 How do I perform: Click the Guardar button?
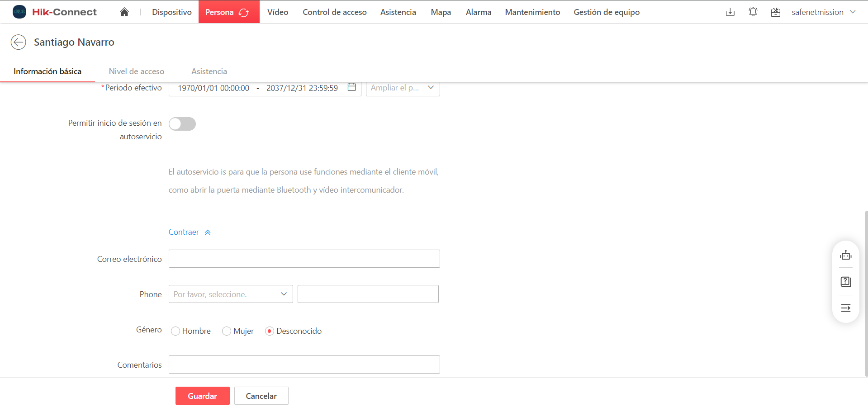coord(202,396)
